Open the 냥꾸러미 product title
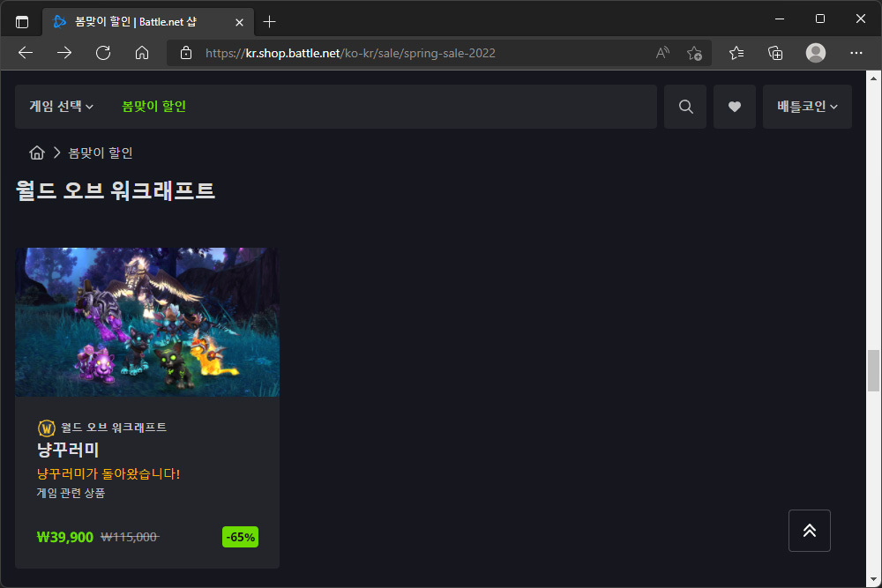The width and height of the screenshot is (882, 588). (68, 449)
